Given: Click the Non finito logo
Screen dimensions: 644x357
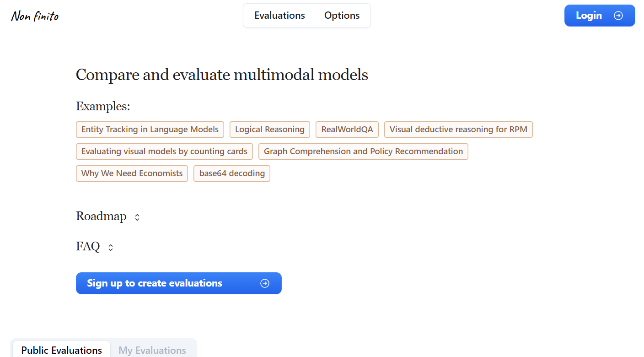Looking at the screenshot, I should click(x=35, y=15).
